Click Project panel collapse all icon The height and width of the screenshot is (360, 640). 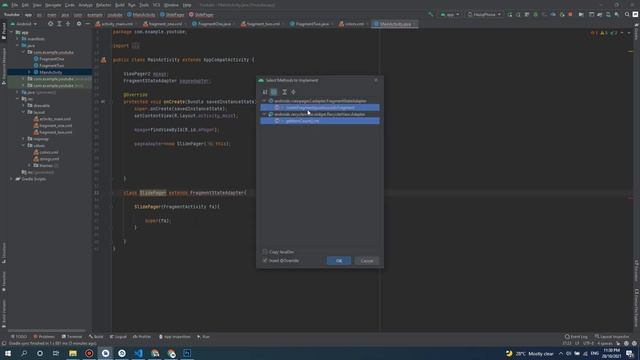(x=68, y=24)
